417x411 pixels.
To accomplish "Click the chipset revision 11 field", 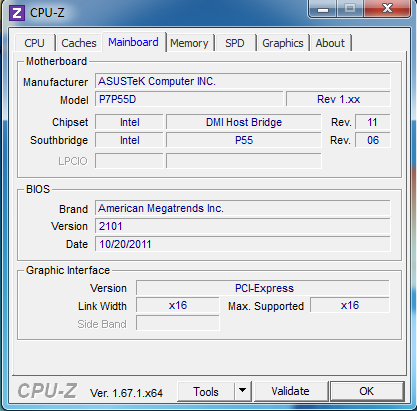I will (x=373, y=122).
